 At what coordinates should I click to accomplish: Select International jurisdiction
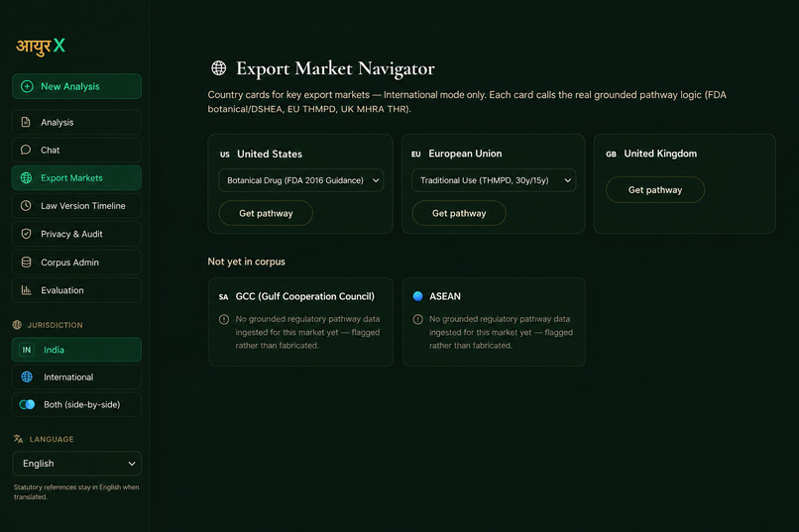[x=76, y=377]
